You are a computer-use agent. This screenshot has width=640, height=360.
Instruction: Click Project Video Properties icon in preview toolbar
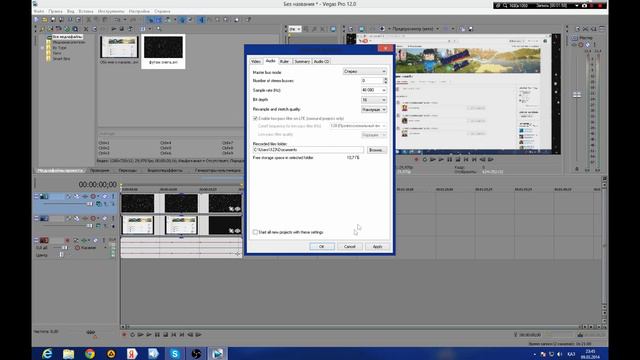[x=351, y=29]
